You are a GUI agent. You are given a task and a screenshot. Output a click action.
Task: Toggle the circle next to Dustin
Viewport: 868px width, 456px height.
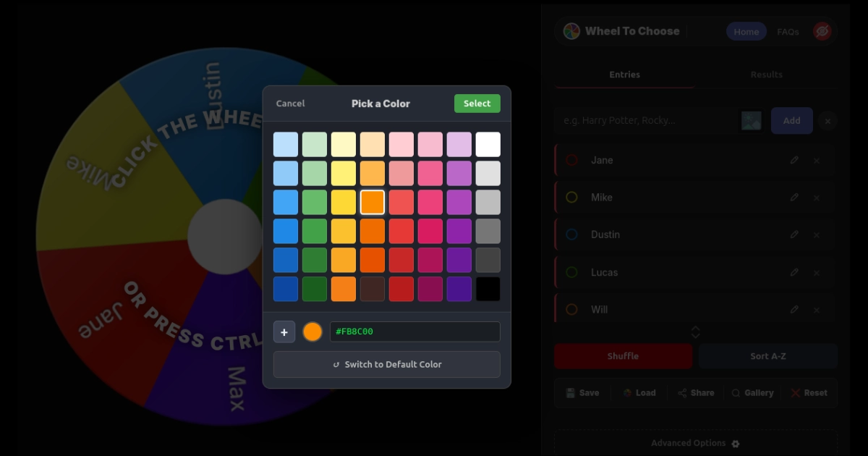[571, 234]
